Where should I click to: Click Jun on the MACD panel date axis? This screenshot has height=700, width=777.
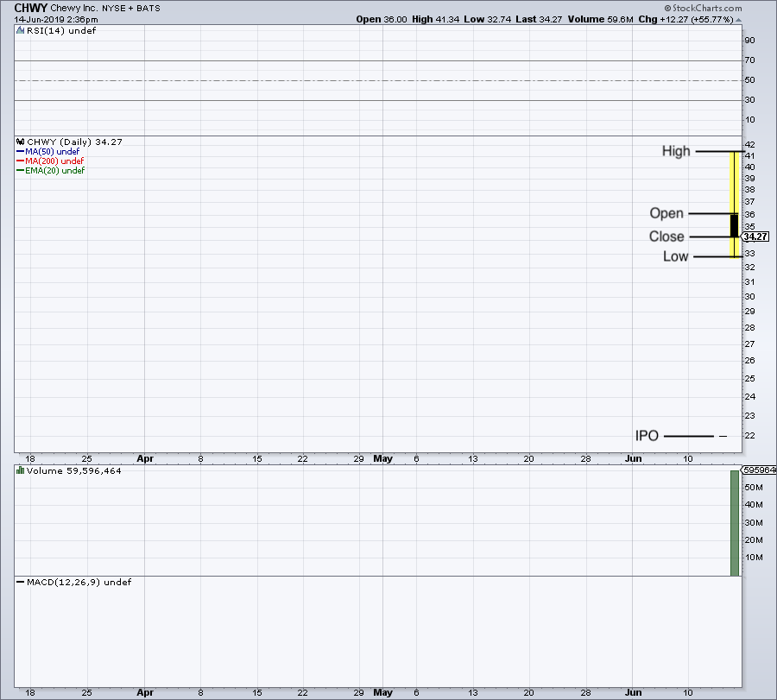634,692
